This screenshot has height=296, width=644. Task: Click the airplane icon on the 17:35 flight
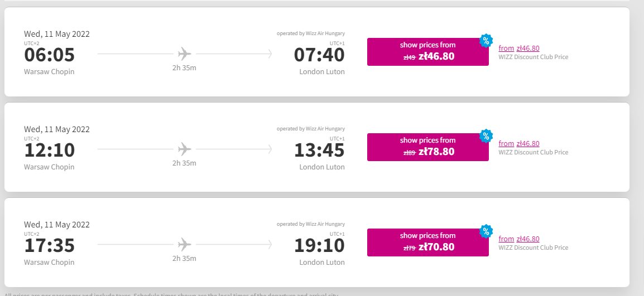[x=185, y=244]
